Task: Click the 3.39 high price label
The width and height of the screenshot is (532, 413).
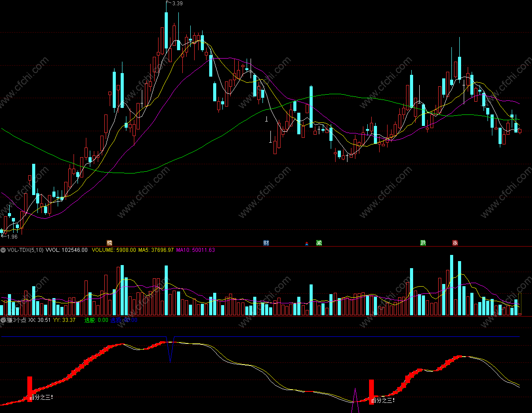Action: click(x=177, y=4)
